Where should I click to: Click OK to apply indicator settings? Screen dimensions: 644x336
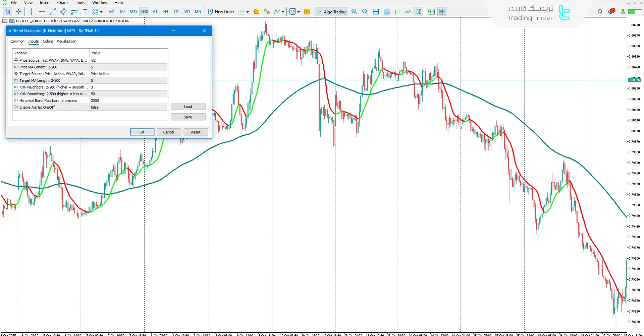coord(142,132)
